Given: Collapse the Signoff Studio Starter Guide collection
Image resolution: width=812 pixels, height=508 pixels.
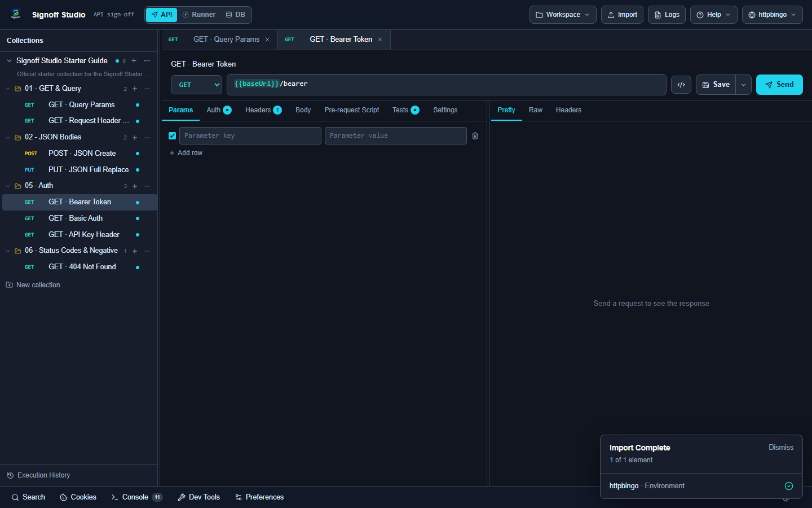Looking at the screenshot, I should coord(9,61).
